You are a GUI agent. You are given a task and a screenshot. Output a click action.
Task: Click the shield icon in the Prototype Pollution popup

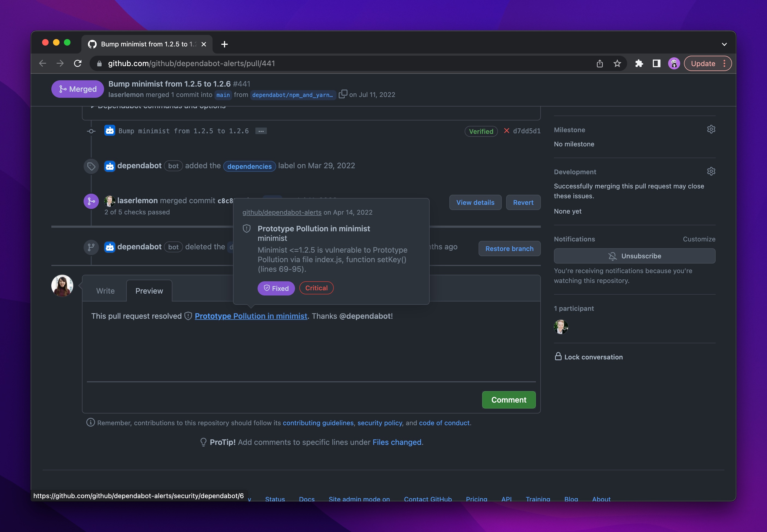(x=247, y=228)
